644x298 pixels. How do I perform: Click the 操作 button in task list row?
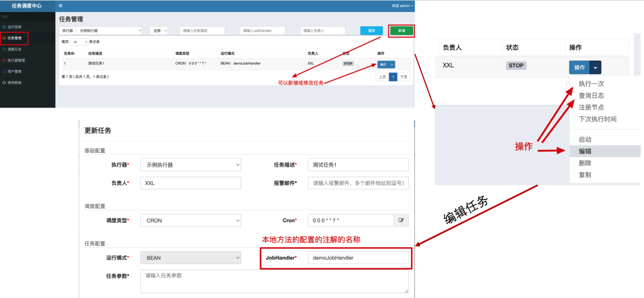(383, 64)
